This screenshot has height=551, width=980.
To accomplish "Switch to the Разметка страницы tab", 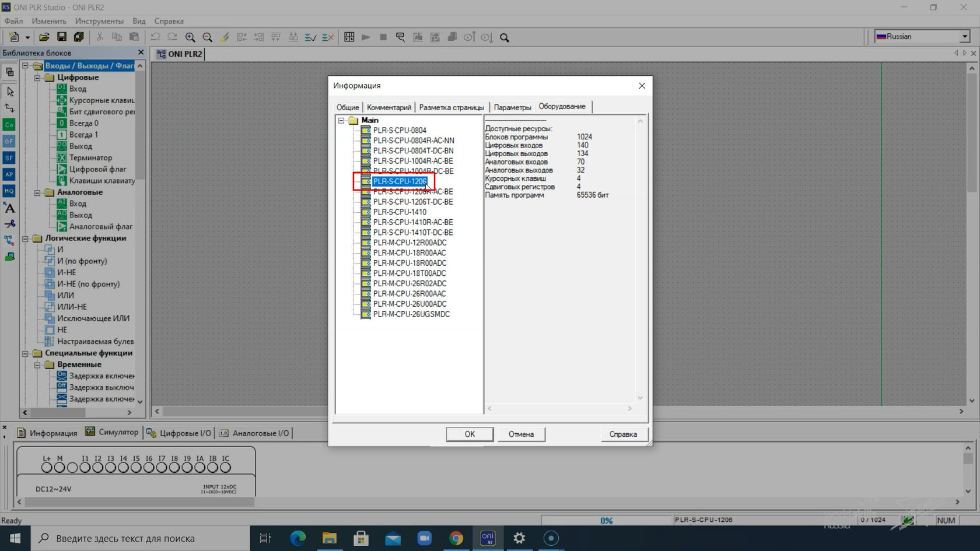I will (452, 107).
